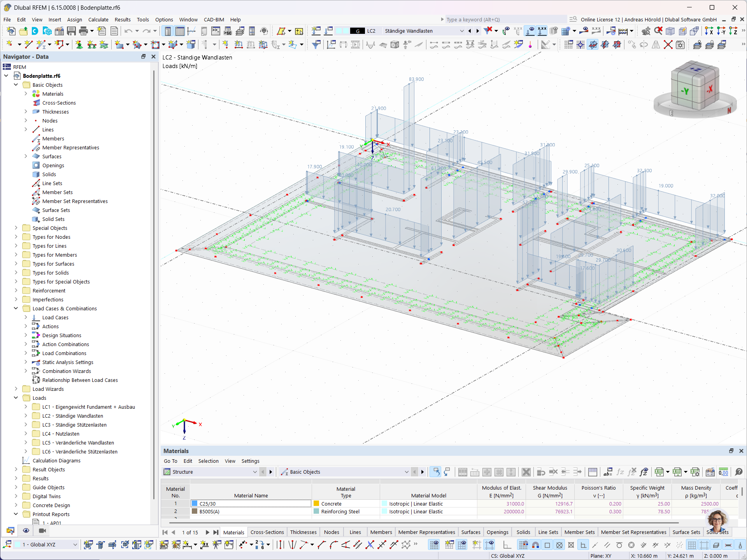Open the load case Ständige Wandlasten dropdown

462,31
